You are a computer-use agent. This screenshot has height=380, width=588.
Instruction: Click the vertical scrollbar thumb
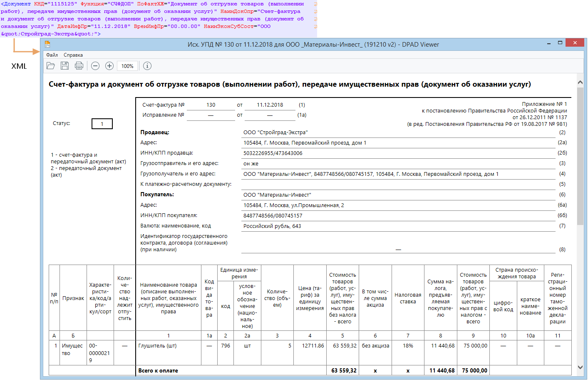pyautogui.click(x=581, y=156)
